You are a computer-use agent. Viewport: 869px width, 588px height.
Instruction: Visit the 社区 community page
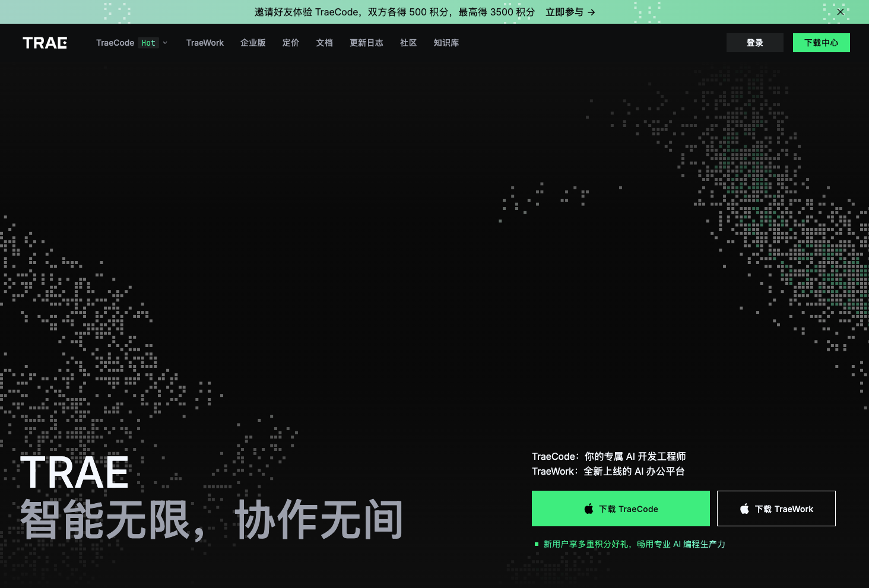coord(408,43)
